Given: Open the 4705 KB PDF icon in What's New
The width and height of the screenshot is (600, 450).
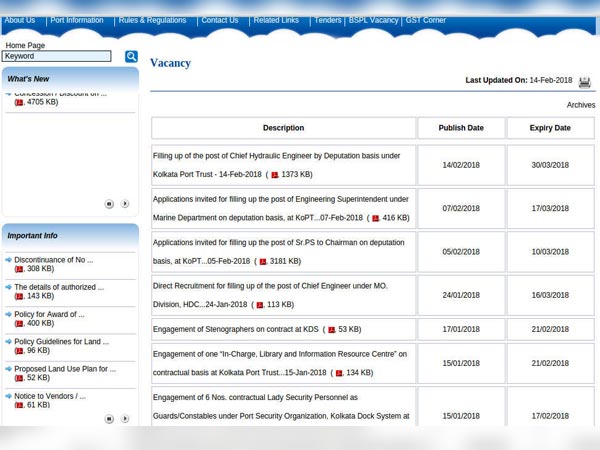Looking at the screenshot, I should [x=19, y=103].
